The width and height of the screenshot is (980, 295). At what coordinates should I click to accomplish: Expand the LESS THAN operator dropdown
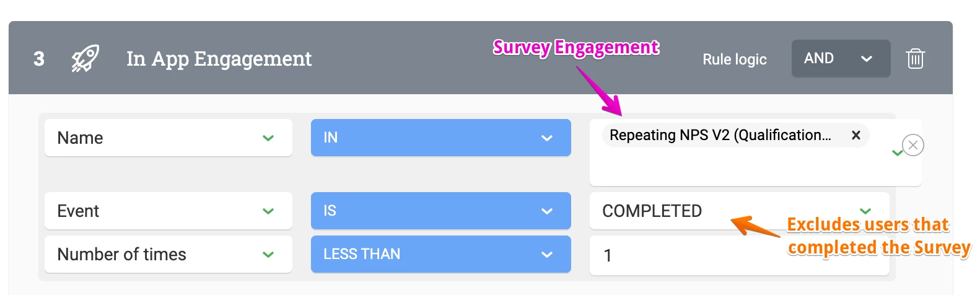[440, 254]
